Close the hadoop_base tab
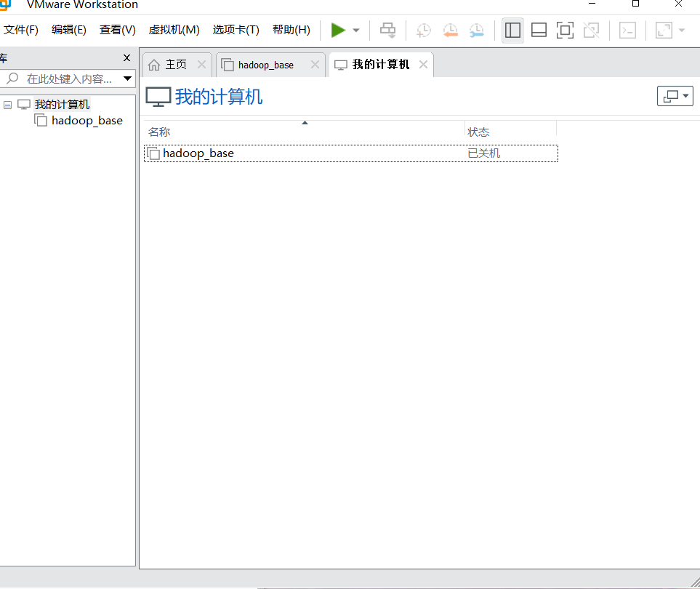This screenshot has height=589, width=700. (x=315, y=64)
